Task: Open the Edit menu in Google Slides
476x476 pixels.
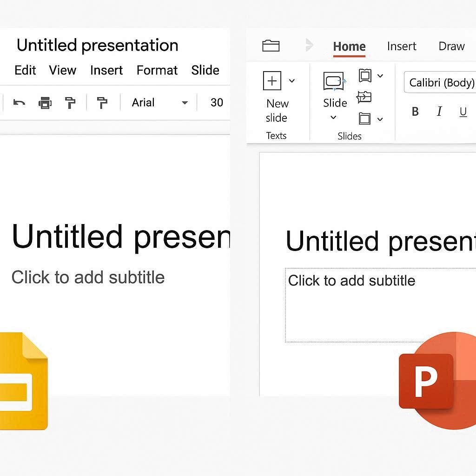Action: (x=25, y=70)
